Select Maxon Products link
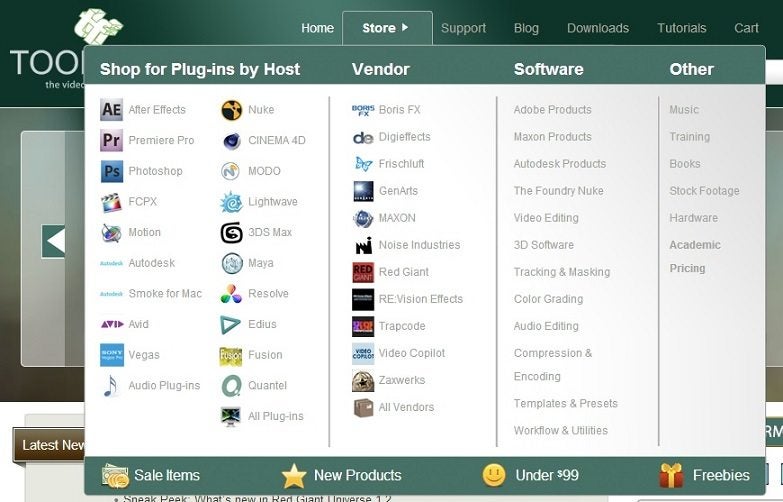Viewport: 783px width, 502px height. click(552, 137)
